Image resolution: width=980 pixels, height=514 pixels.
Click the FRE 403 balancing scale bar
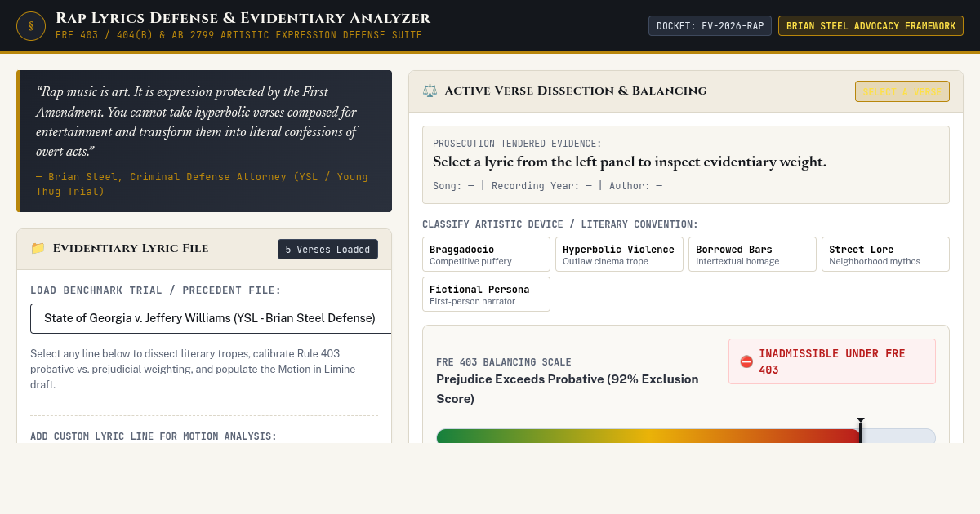[x=686, y=436]
